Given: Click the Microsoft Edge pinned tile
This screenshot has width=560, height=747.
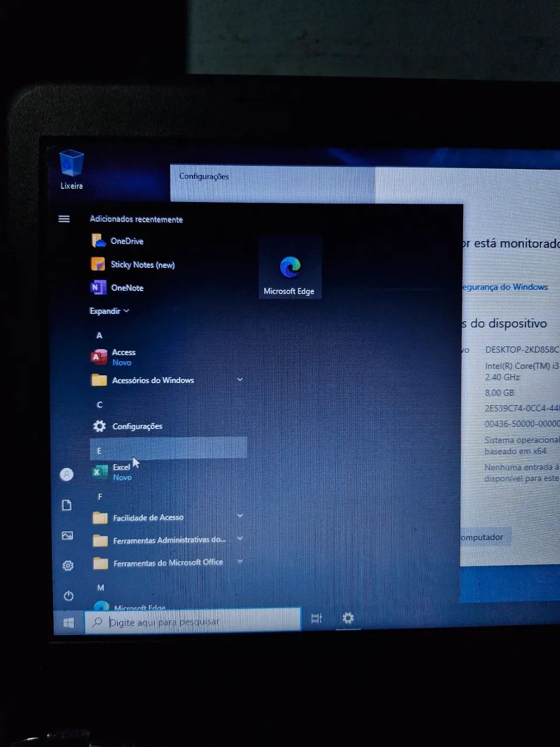Looking at the screenshot, I should 289,268.
